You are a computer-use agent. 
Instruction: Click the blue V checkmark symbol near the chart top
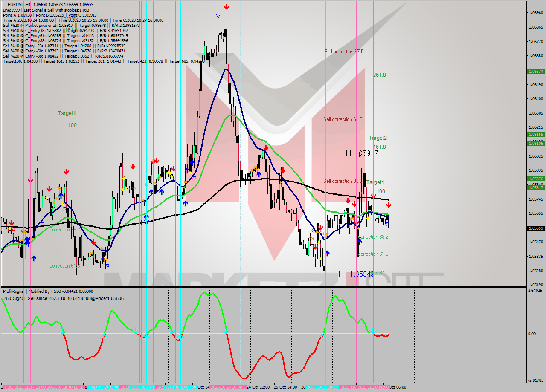(218, 16)
